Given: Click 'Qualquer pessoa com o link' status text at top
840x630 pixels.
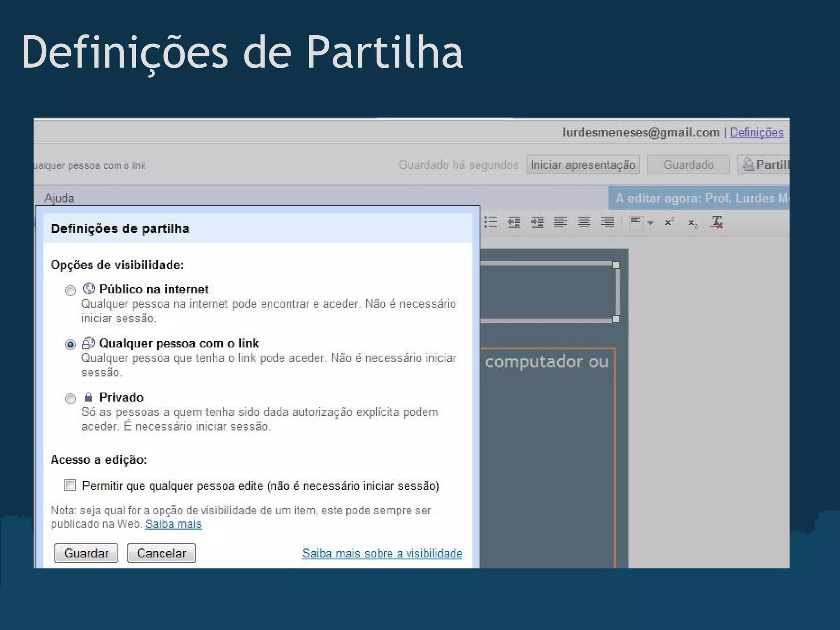Looking at the screenshot, I should coord(90,166).
